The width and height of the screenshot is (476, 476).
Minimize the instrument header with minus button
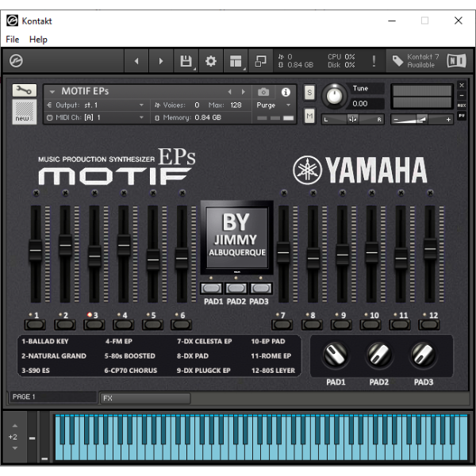(462, 96)
